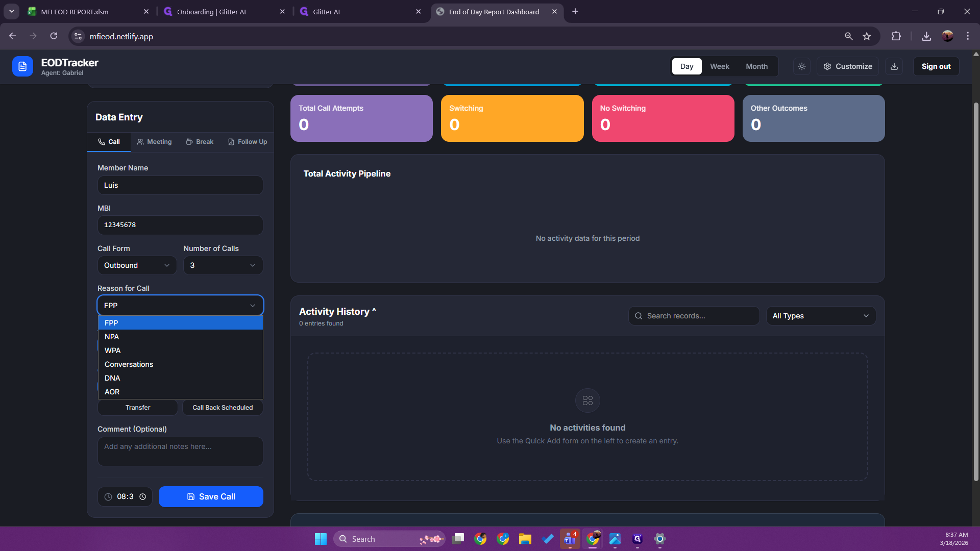Open the Chrome extensions puzzle icon
This screenshot has height=551, width=980.
tap(896, 36)
